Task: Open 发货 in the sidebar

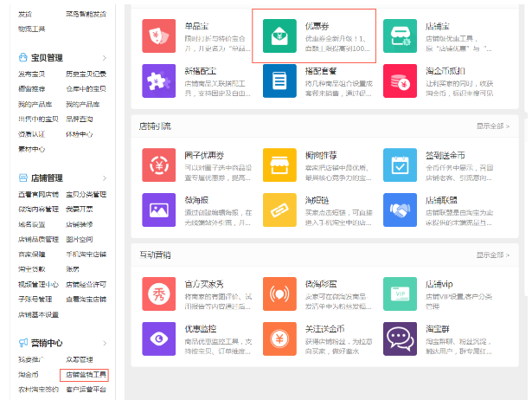Action: point(25,14)
